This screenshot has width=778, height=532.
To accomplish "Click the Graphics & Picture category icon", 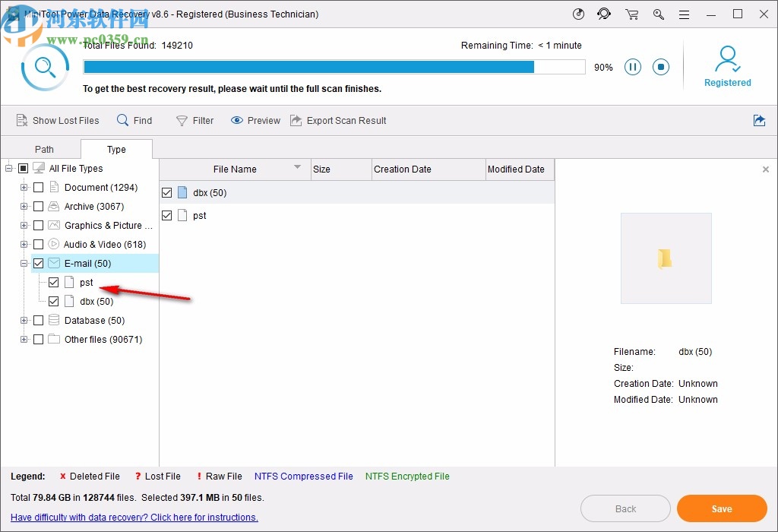I will [x=54, y=225].
